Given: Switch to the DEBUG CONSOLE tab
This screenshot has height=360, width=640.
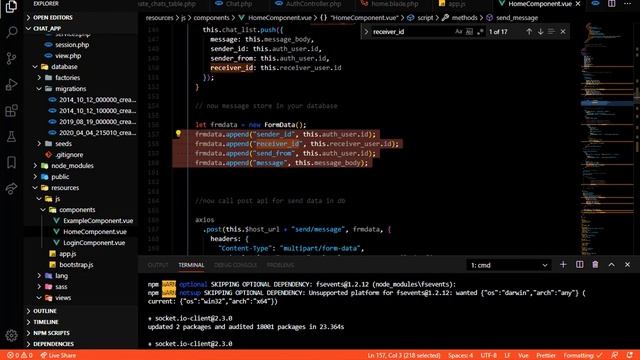Looking at the screenshot, I should click(x=236, y=265).
